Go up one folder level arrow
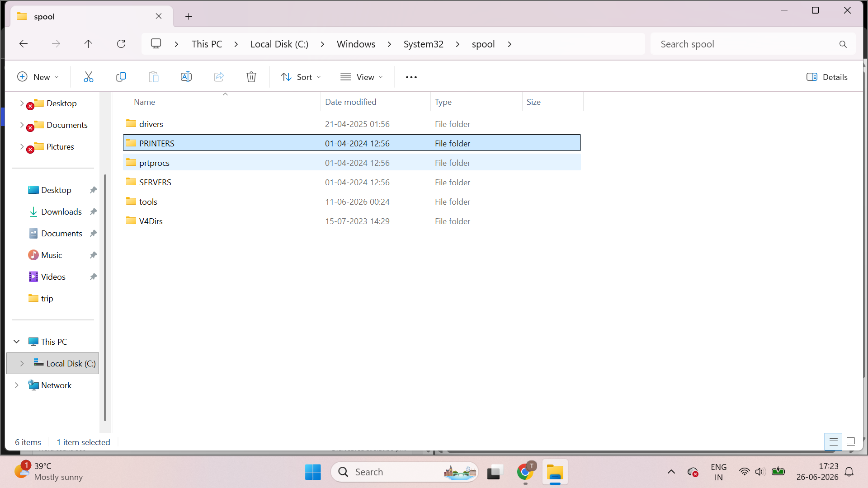Image resolution: width=868 pixels, height=488 pixels. coord(88,44)
